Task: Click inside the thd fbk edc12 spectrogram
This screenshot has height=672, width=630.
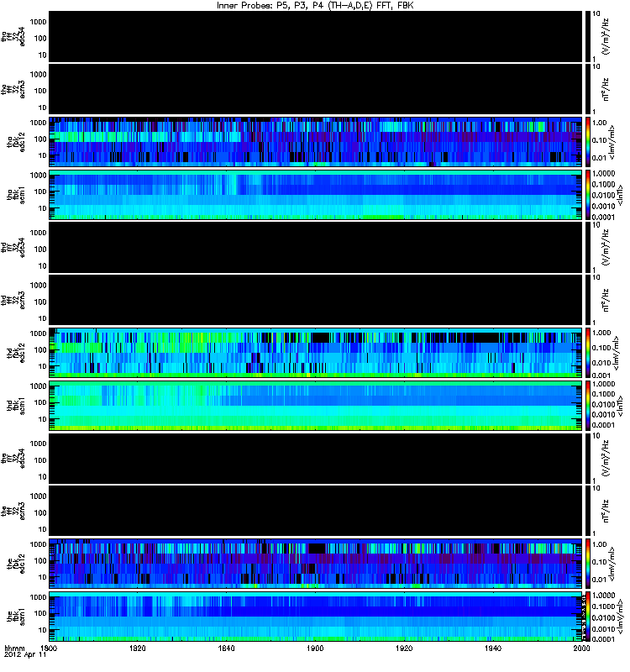Action: point(316,353)
